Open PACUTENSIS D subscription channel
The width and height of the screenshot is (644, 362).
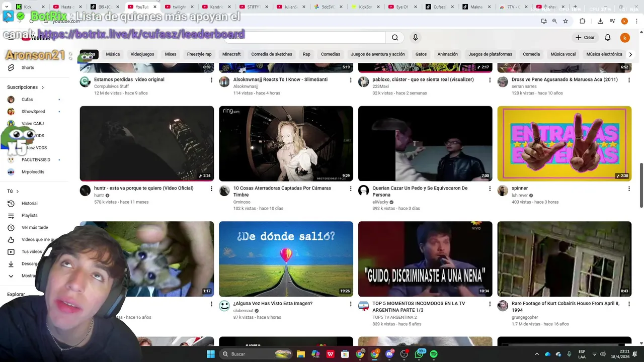point(35,160)
